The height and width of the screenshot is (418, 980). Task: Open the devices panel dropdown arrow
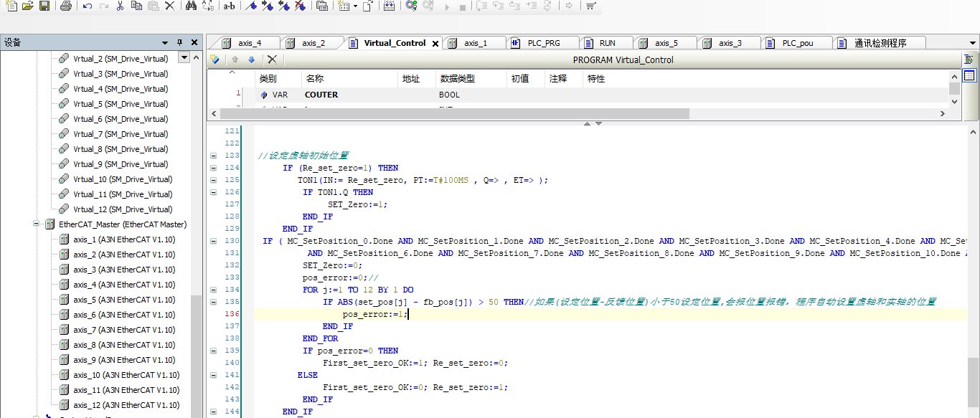[x=165, y=42]
